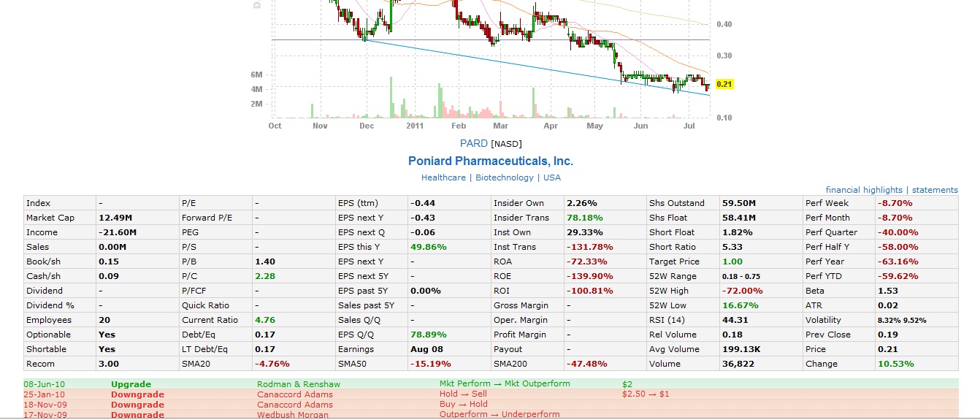Open the USA country link
The height and width of the screenshot is (420, 980).
coord(552,177)
